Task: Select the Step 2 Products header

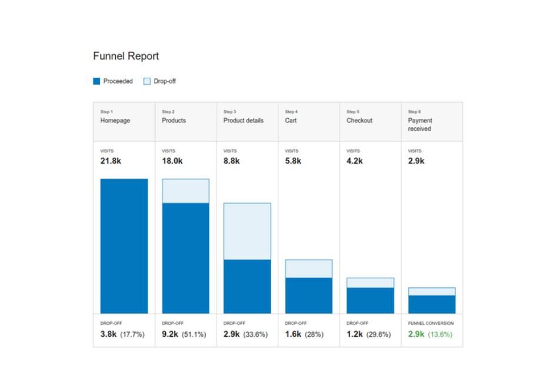Action: (185, 122)
